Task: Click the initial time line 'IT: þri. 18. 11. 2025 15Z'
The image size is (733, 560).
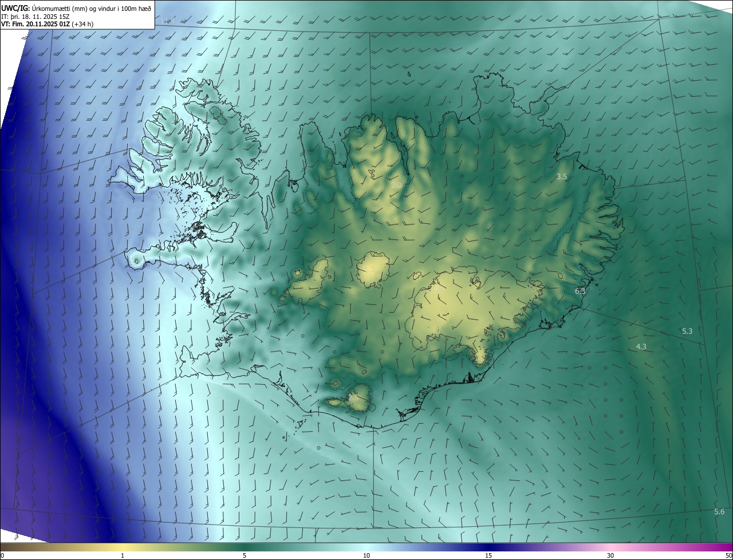Action: [34, 16]
